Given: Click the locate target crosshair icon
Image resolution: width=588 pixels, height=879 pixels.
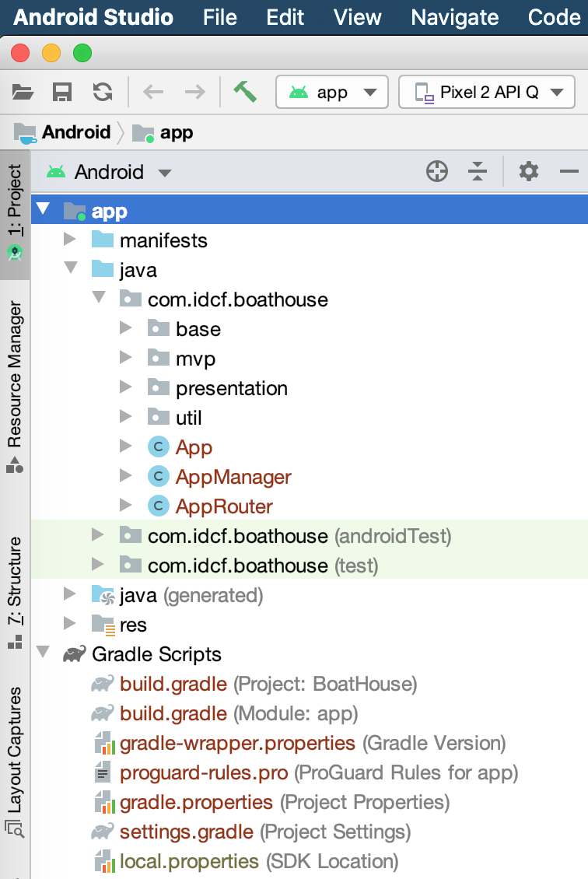Looking at the screenshot, I should (x=437, y=172).
